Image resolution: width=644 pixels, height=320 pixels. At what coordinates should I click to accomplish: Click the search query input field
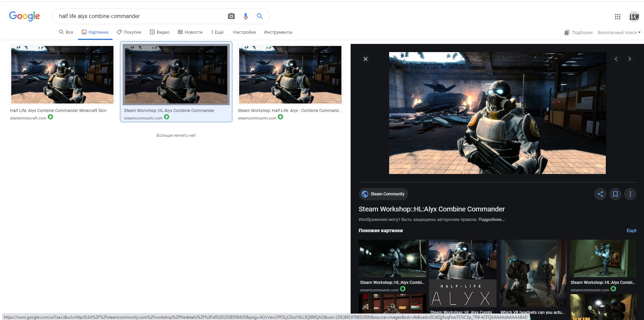tap(140, 16)
